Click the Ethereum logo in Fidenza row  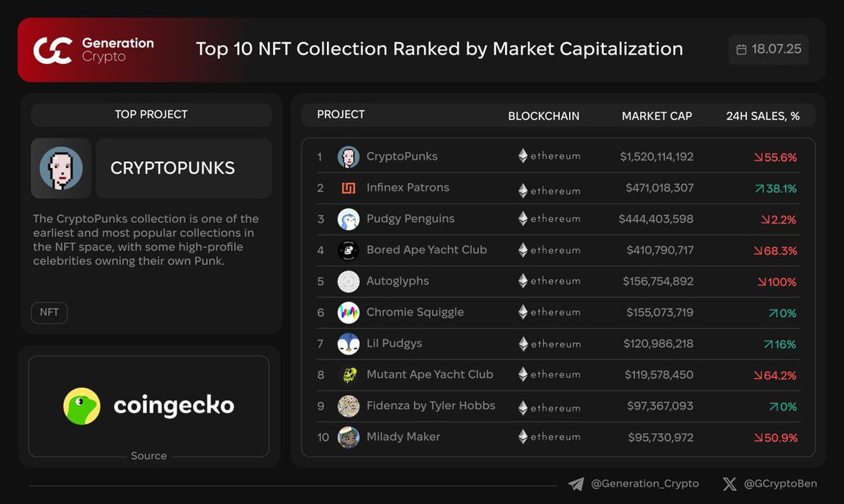coord(523,408)
